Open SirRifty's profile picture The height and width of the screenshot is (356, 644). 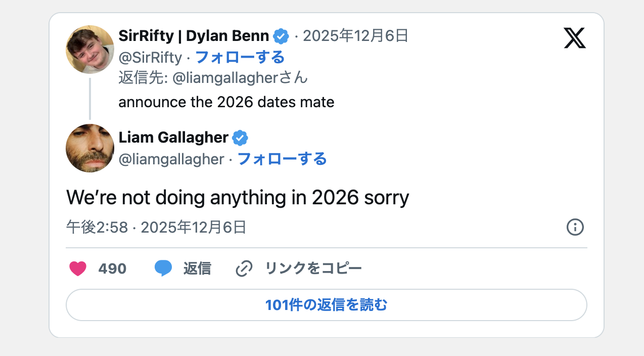[x=89, y=50]
